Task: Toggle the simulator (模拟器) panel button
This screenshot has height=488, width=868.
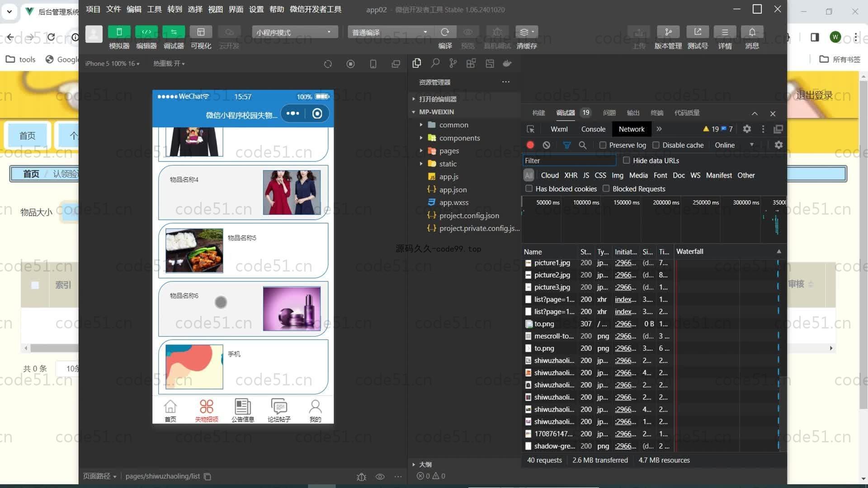Action: coord(119,32)
